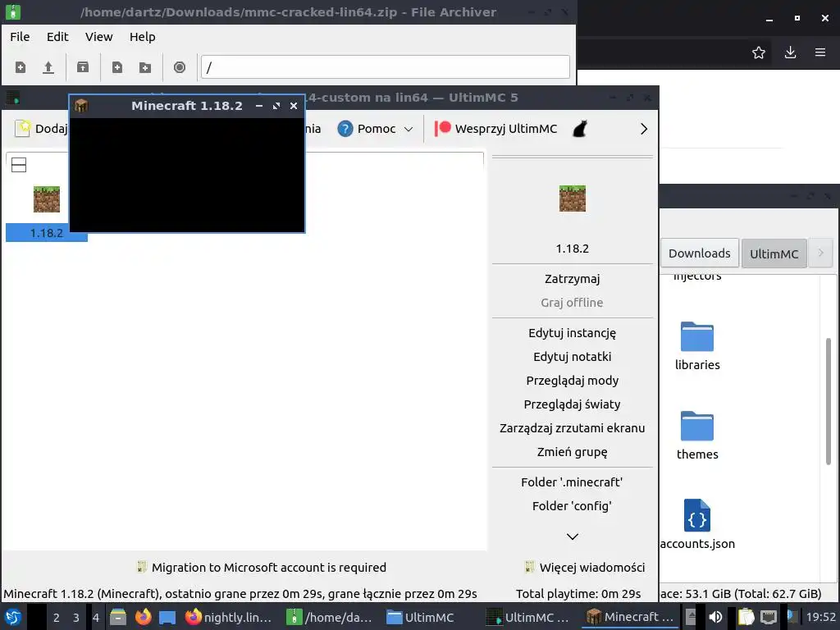The image size is (840, 630).
Task: Click the blue Pomoc help icon
Action: click(x=345, y=129)
